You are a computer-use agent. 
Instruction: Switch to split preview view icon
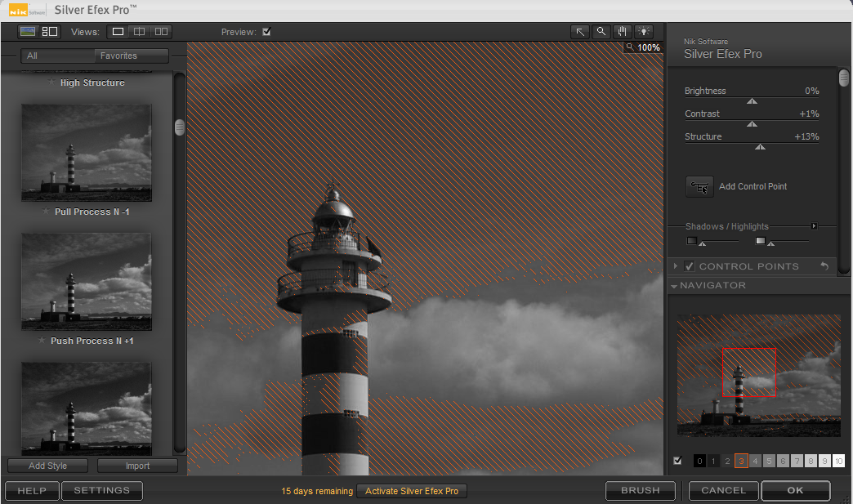(x=140, y=32)
